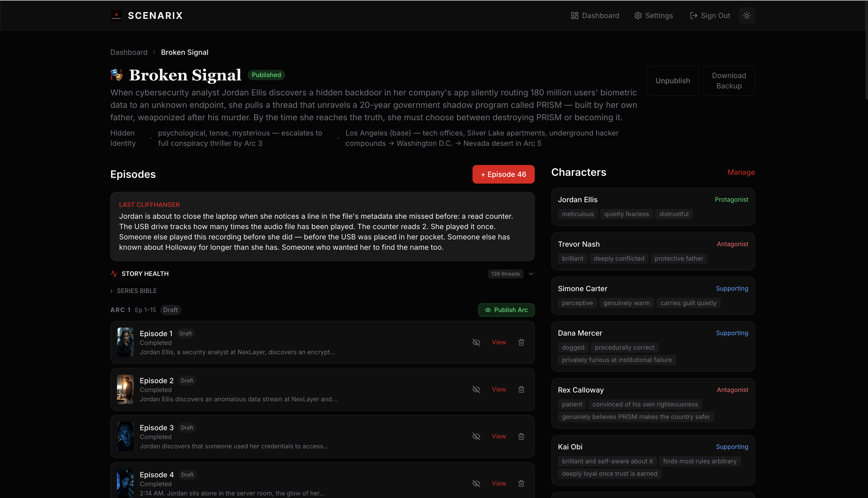The image size is (868, 498).
Task: Open the Simone Carter character card
Action: [x=653, y=296]
